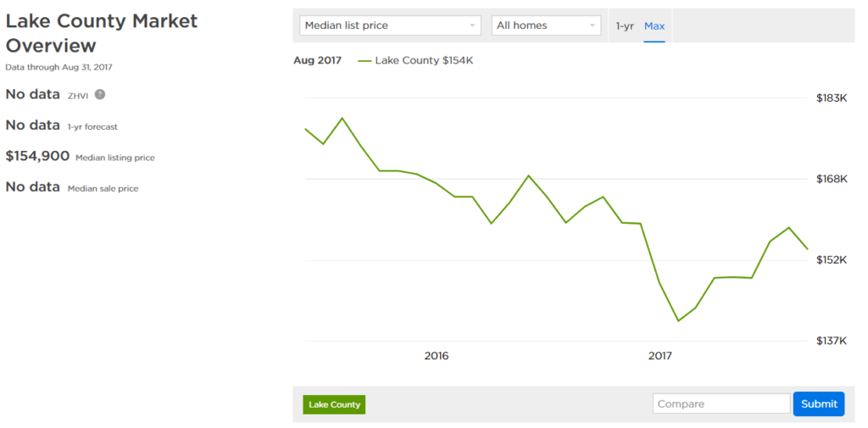Click the $183K price axis label
The image size is (868, 428).
click(x=832, y=98)
